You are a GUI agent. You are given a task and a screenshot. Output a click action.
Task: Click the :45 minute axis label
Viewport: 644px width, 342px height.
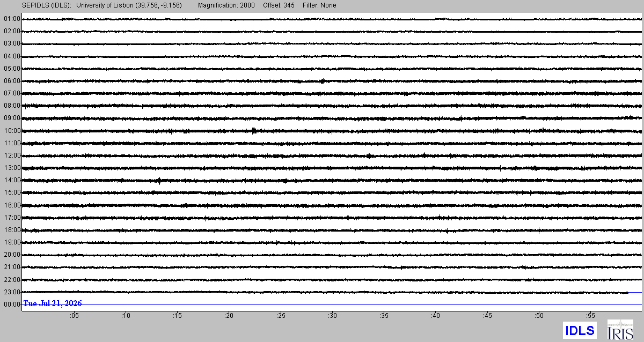[487, 316]
